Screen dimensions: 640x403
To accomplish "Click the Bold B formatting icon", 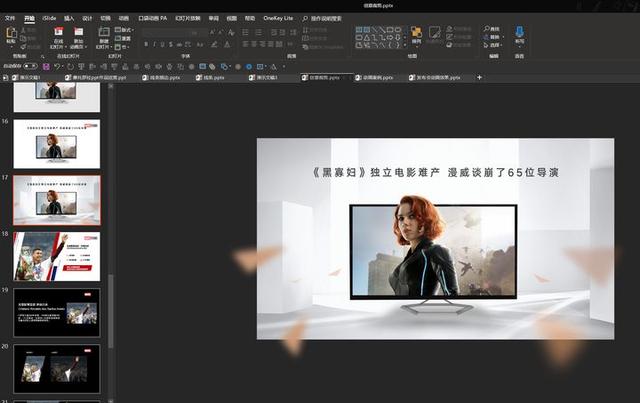I will (x=146, y=44).
